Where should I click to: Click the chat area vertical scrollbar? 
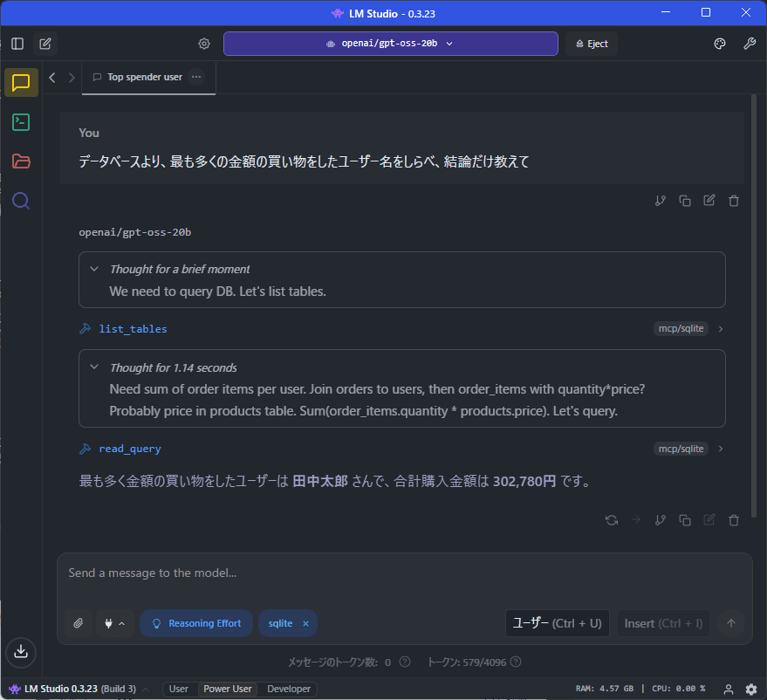[754, 305]
